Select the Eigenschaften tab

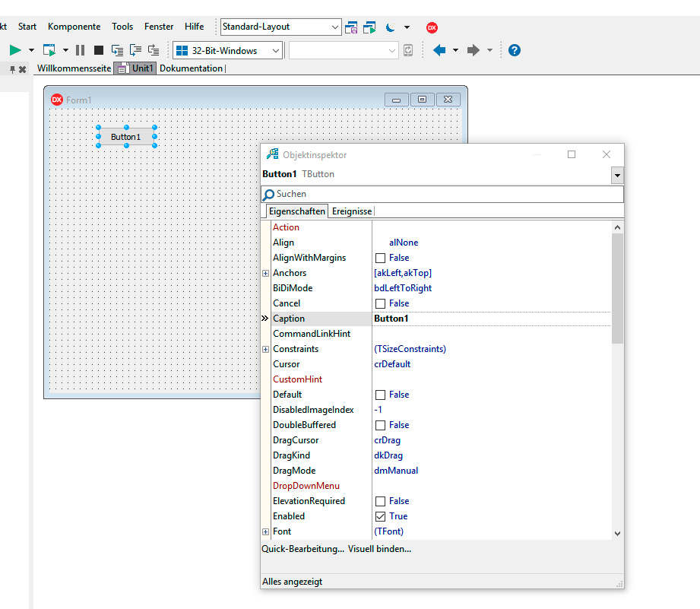pyautogui.click(x=297, y=211)
